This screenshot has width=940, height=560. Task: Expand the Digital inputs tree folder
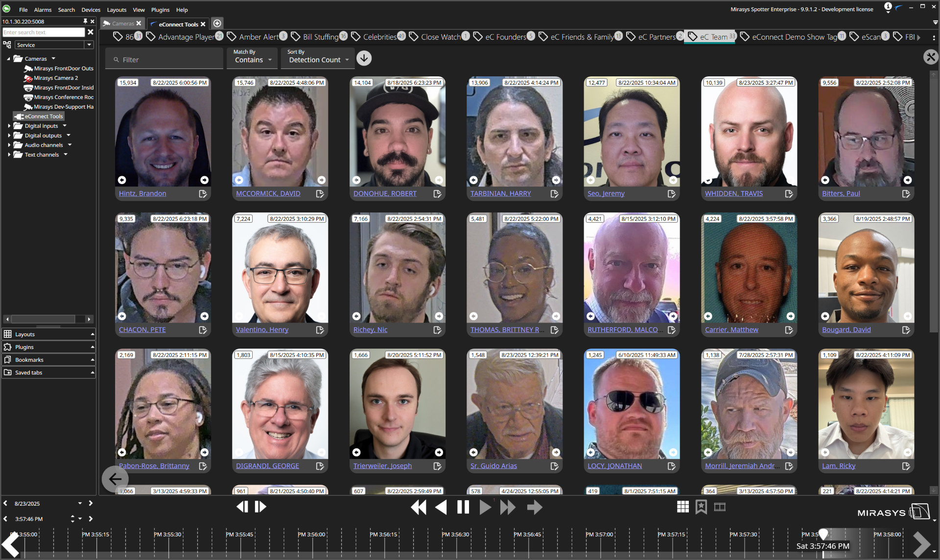pos(9,126)
